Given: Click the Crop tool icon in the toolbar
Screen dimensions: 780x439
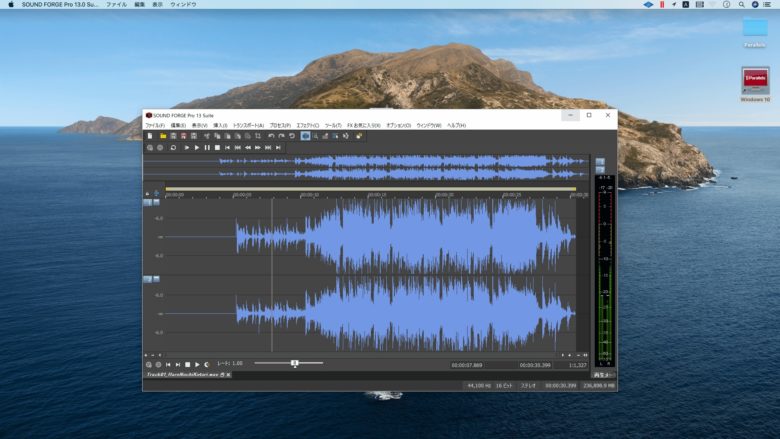Looking at the screenshot, I should pyautogui.click(x=258, y=136).
